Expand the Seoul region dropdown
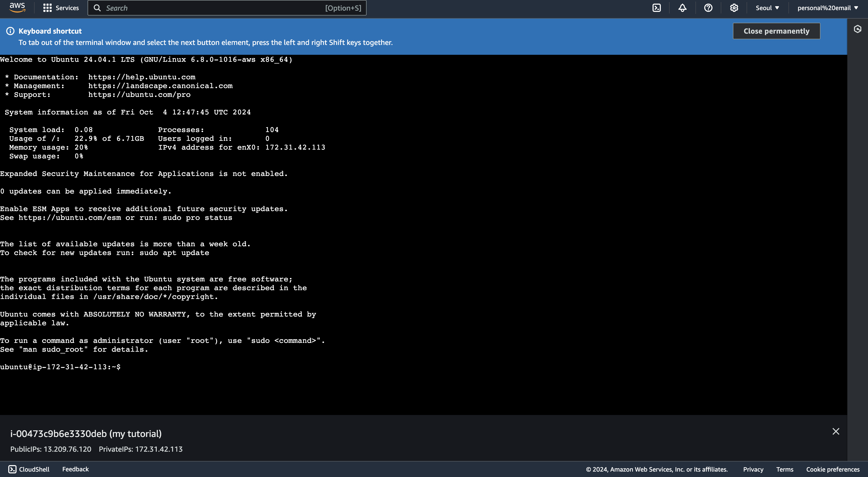 point(767,8)
